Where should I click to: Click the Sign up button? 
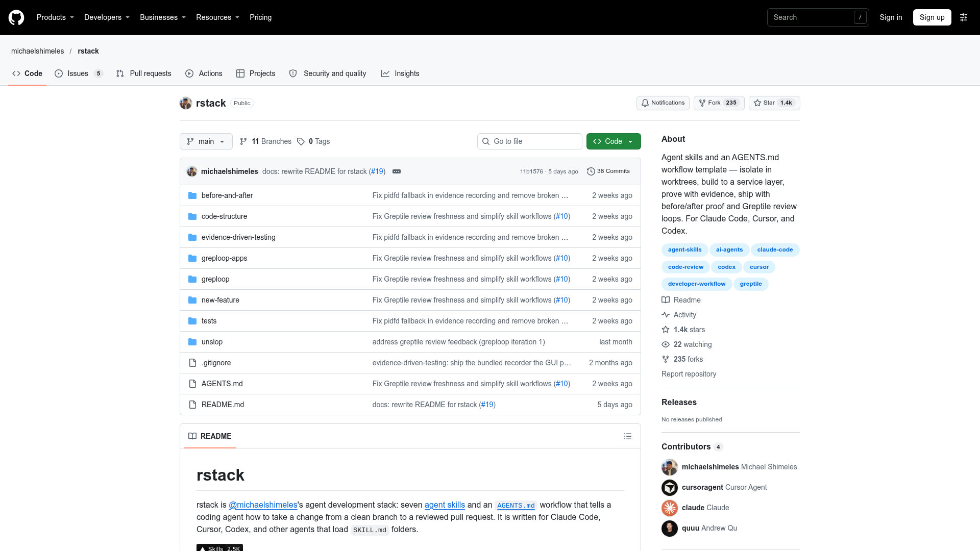click(932, 17)
